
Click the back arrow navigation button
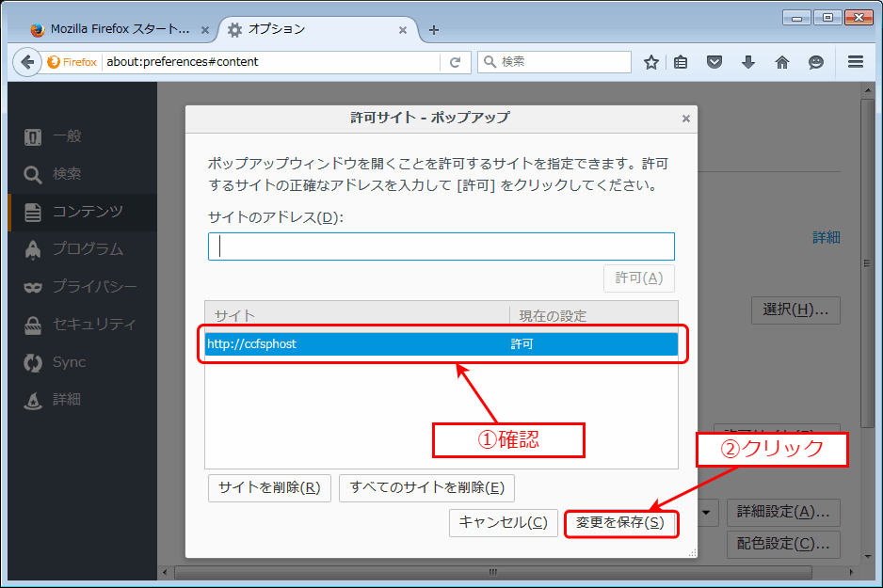pyautogui.click(x=27, y=62)
